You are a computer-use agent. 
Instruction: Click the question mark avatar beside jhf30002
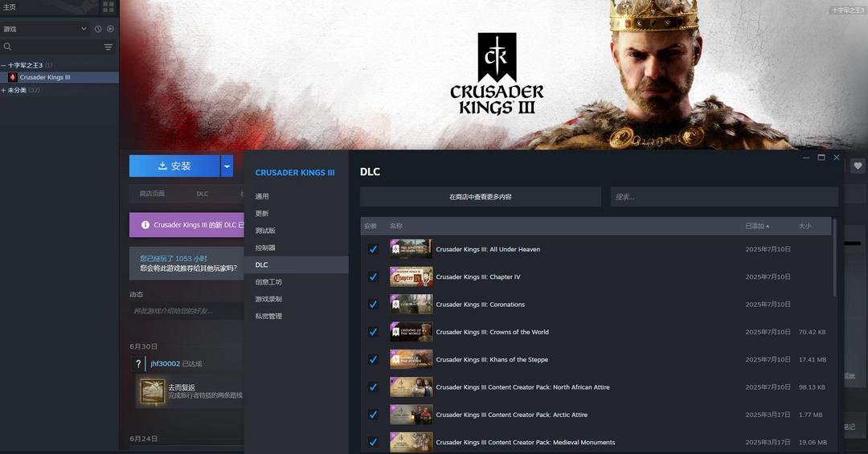[x=138, y=364]
